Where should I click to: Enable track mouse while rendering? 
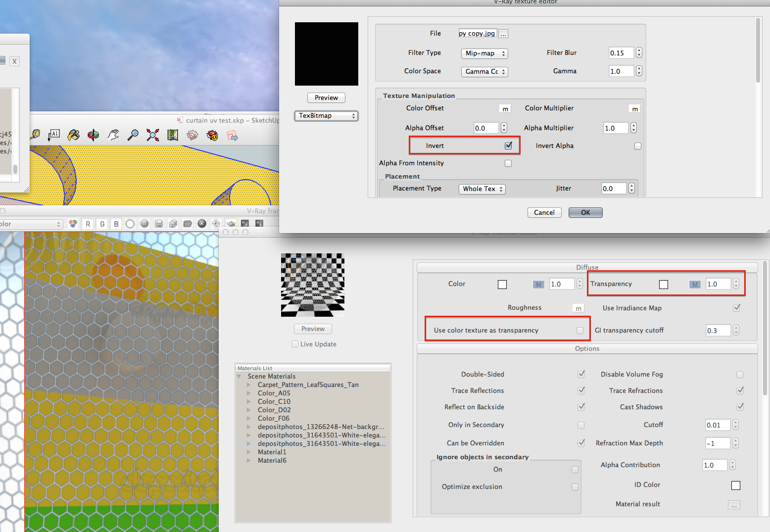[x=216, y=224]
